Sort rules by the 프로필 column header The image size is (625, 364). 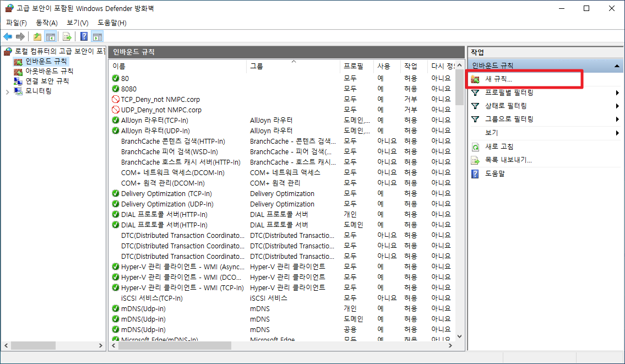point(357,66)
